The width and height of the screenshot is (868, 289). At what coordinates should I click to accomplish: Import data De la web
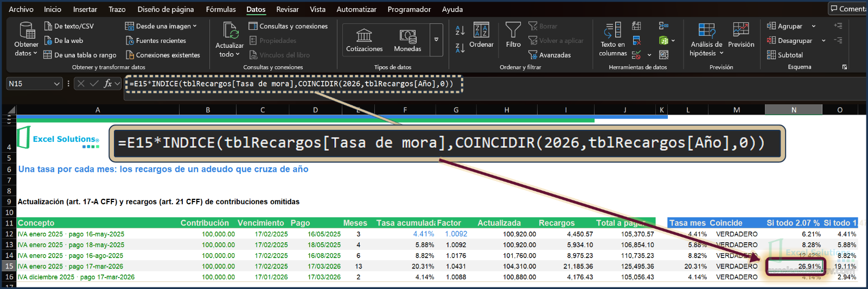pyautogui.click(x=63, y=41)
